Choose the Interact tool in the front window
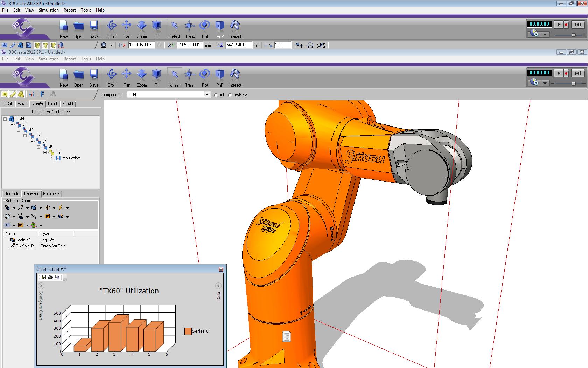This screenshot has width=588, height=368. pyautogui.click(x=235, y=78)
